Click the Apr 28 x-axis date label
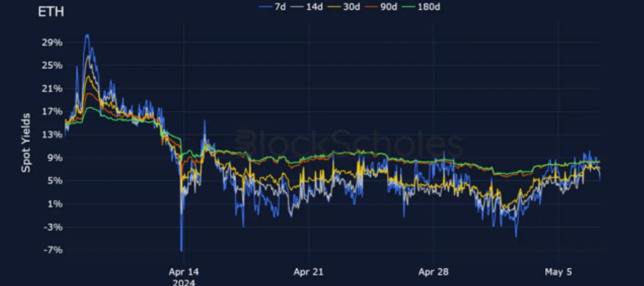644x286 pixels. (x=433, y=272)
